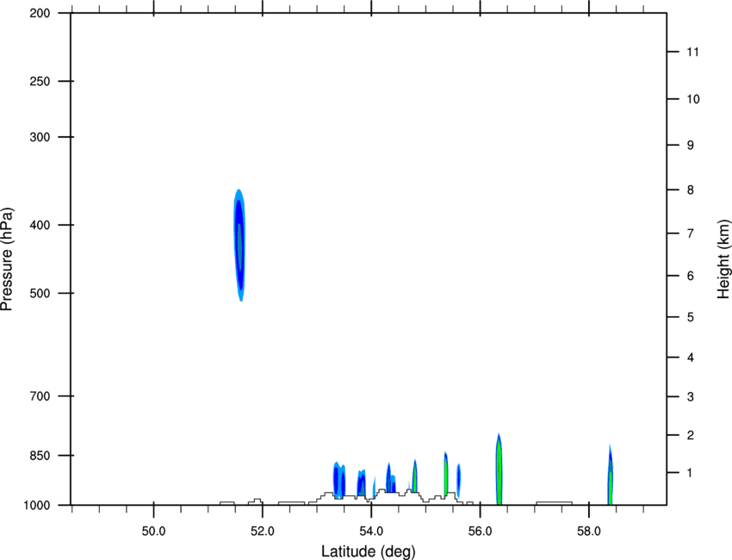
Task: Click the green column near 55.4 latitude
Action: [446, 473]
